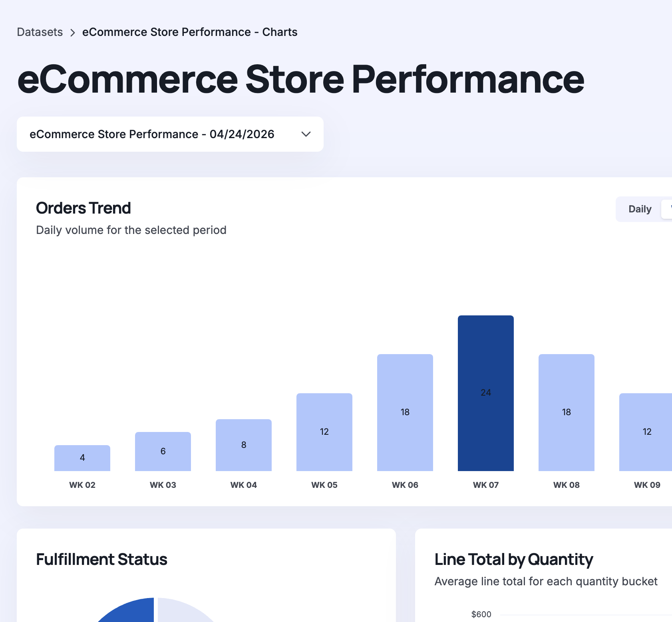This screenshot has width=672, height=622.
Task: Click the WK 06 bar showing 18
Action: (405, 412)
